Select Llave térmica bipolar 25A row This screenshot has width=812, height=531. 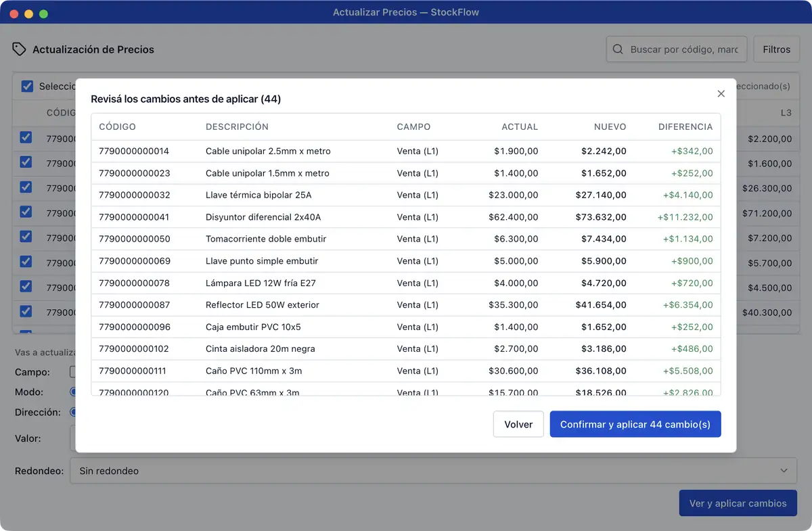click(406, 195)
